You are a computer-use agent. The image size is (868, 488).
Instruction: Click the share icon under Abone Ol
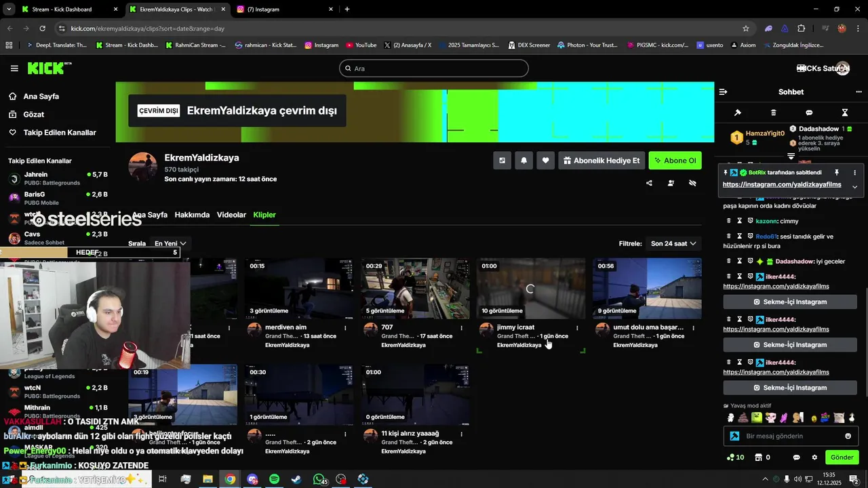click(649, 183)
